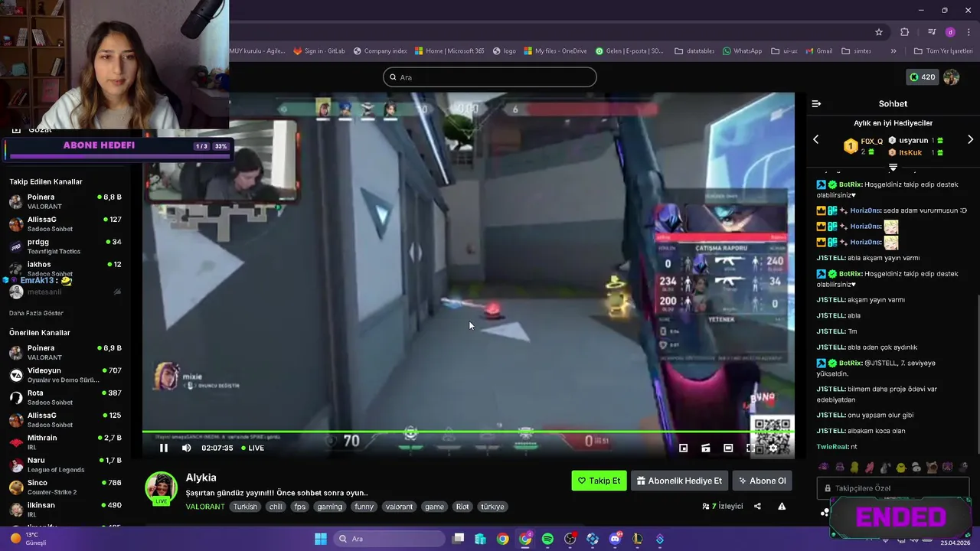Screen dimensions: 980x551
Task: Open Tüm Yer İşaretleri folder
Action: (942, 51)
